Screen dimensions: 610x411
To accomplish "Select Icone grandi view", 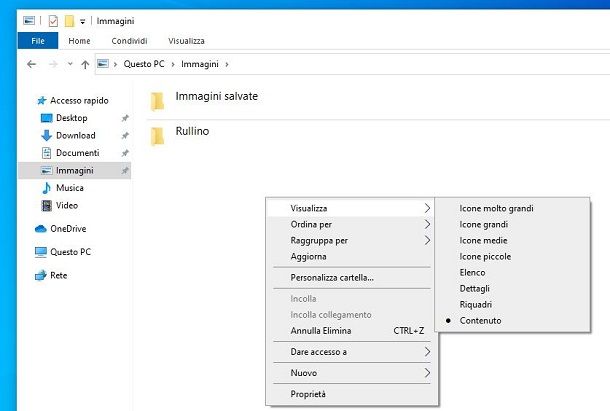I will tap(512, 225).
